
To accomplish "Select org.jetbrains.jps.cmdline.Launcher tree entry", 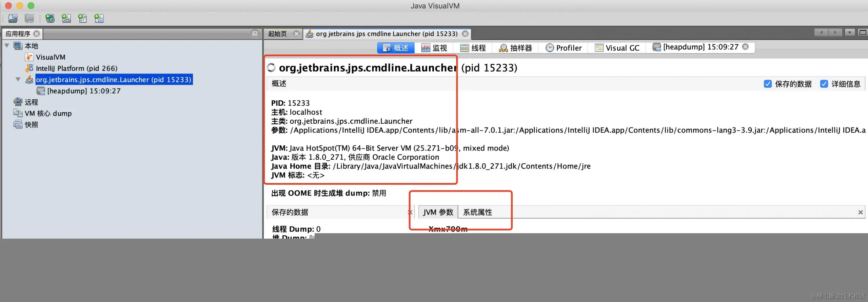I will (114, 79).
